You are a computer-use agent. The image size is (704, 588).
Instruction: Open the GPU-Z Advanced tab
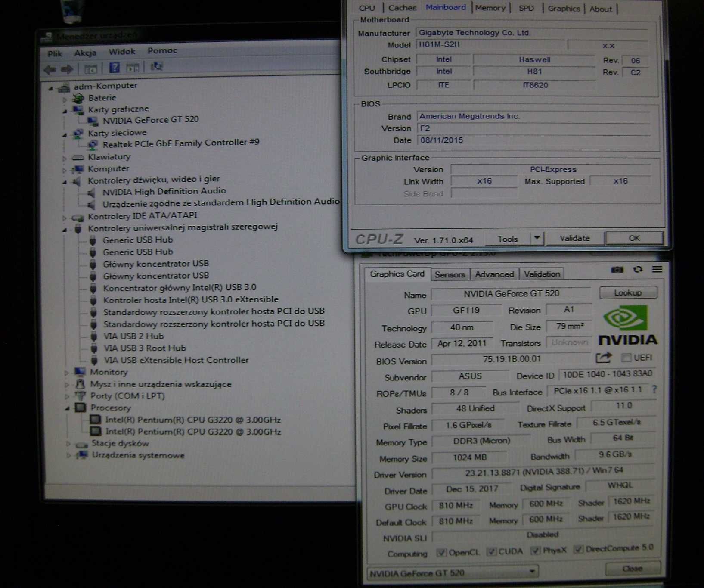coord(494,274)
